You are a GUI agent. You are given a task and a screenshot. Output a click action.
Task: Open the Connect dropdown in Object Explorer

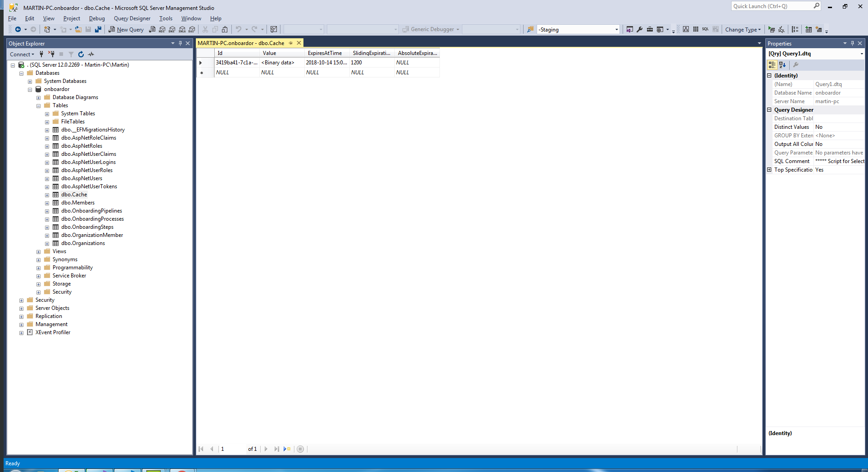pos(22,54)
